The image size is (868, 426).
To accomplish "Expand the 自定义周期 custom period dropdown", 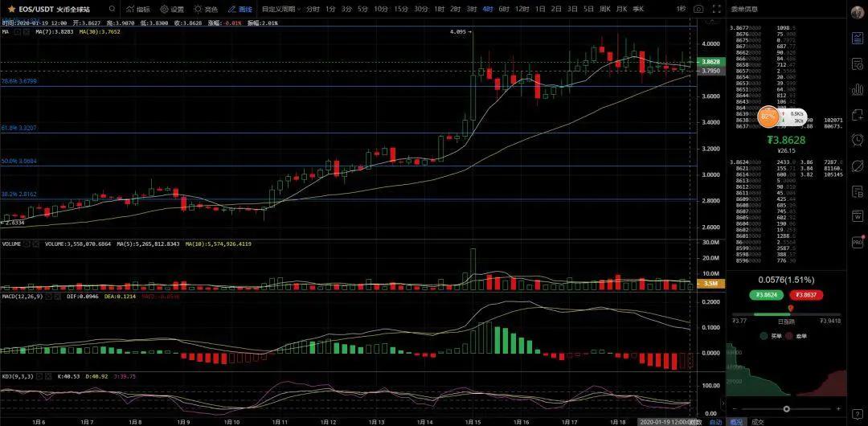I will [x=281, y=9].
